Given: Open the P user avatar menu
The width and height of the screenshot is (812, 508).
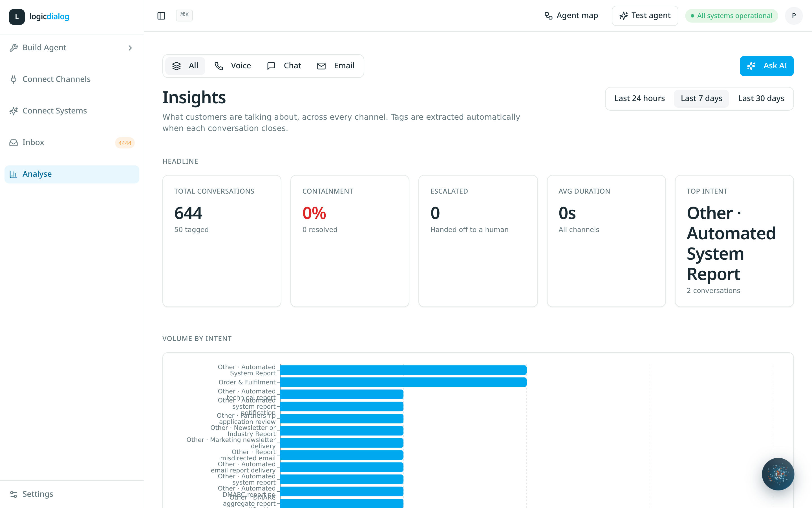Looking at the screenshot, I should (x=794, y=16).
